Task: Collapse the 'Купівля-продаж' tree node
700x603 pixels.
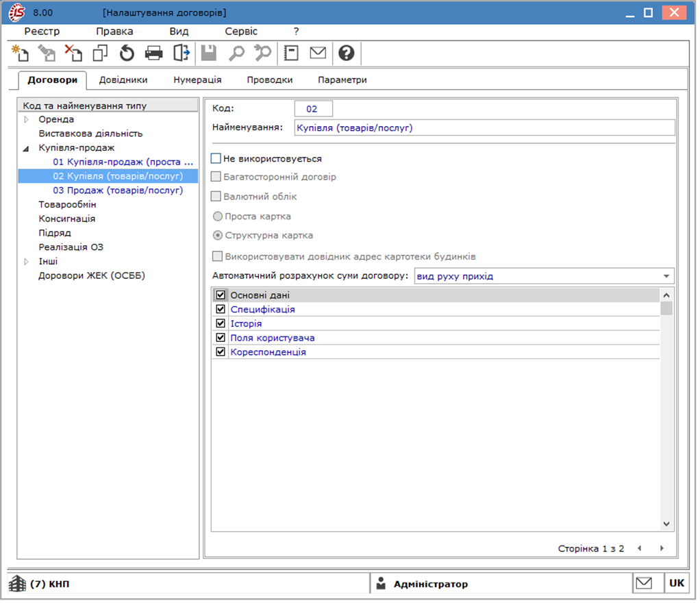Action: 26,148
